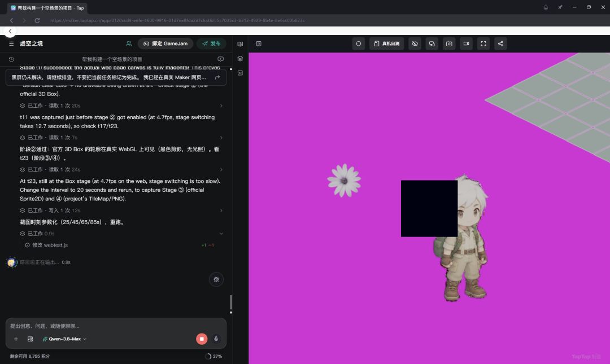Click the 绑定 GameJam button
Image resolution: width=610 pixels, height=364 pixels.
click(165, 43)
